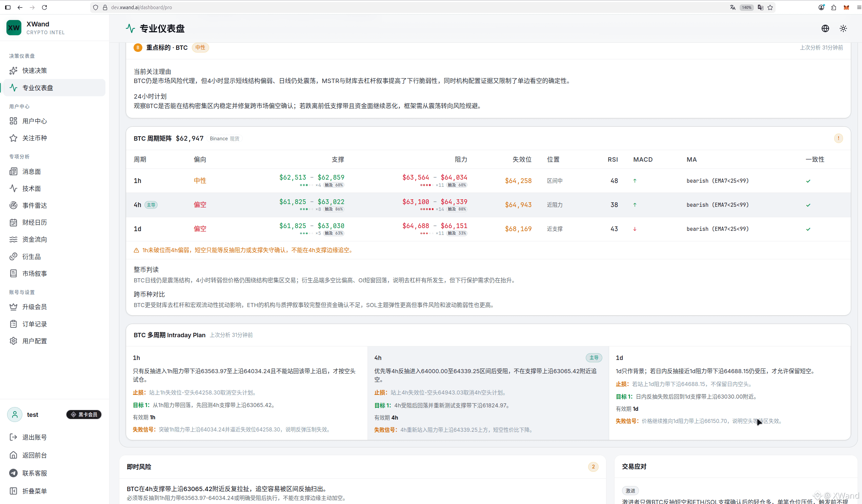Click the BTC matrix warning badge
This screenshot has height=504, width=862.
pyautogui.click(x=838, y=138)
